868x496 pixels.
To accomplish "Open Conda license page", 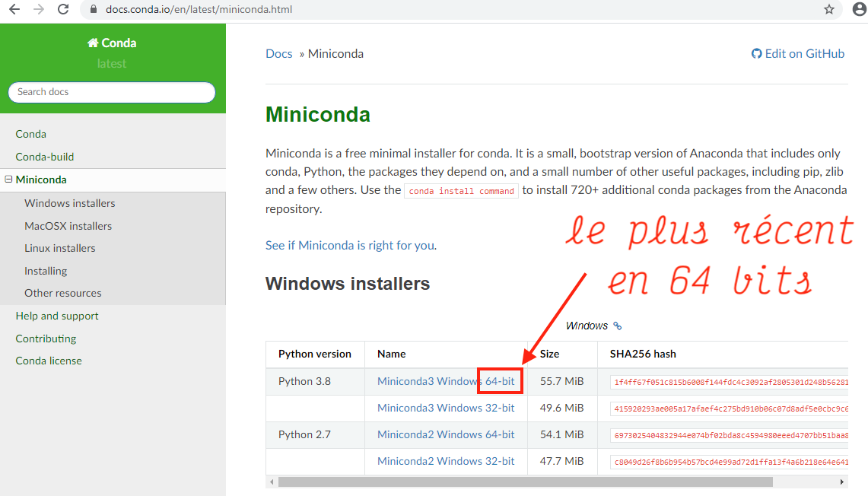I will pos(49,361).
